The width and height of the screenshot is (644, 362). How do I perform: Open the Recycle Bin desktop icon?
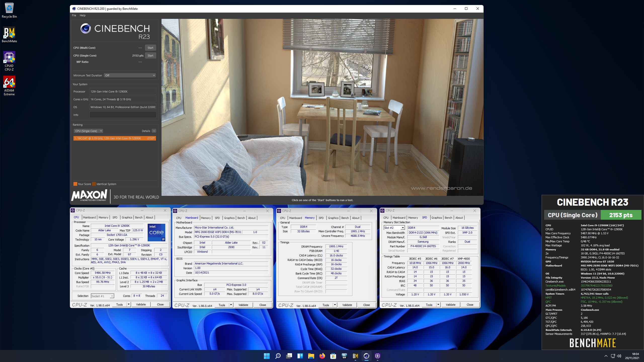coord(9,10)
